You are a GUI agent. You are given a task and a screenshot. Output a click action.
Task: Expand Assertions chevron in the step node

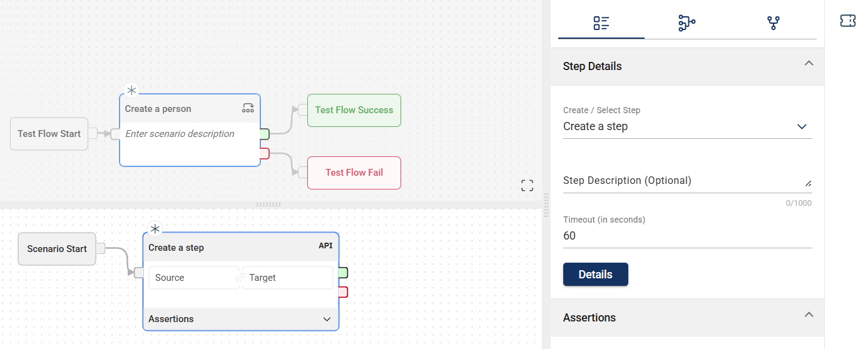[x=327, y=319]
